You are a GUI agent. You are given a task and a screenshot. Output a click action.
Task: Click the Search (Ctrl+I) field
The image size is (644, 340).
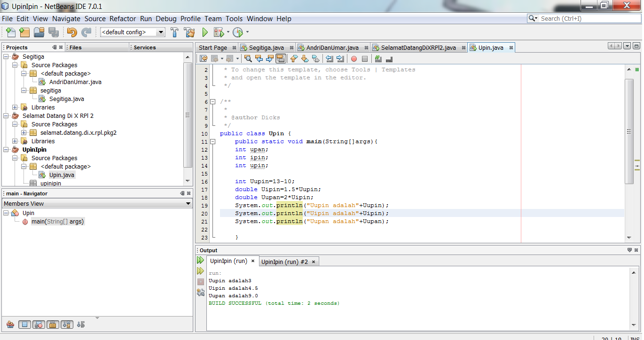(584, 18)
